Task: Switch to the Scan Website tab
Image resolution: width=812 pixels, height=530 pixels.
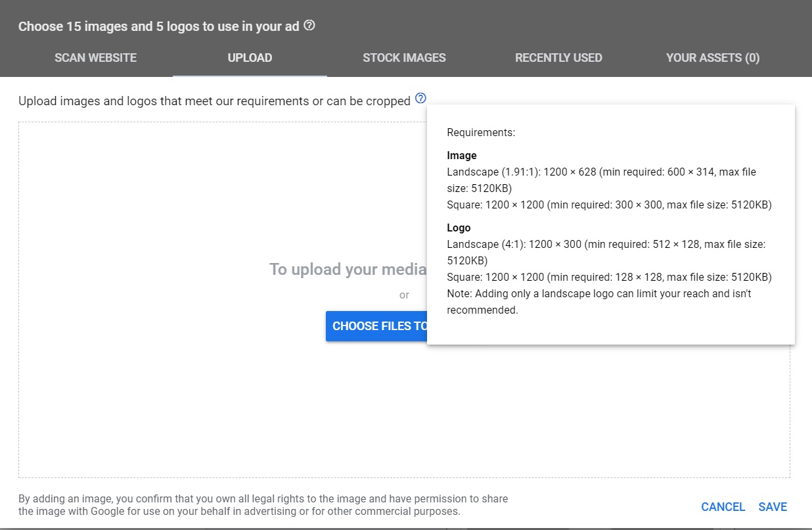Action: pyautogui.click(x=95, y=58)
